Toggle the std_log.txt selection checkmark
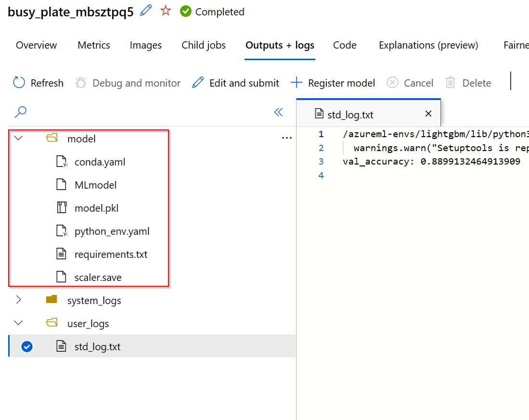 pyautogui.click(x=27, y=346)
